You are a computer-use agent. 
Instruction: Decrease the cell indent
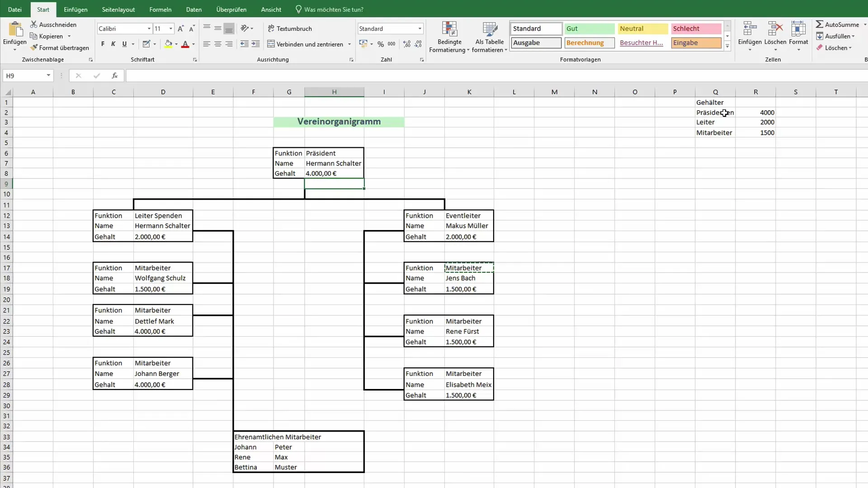(245, 44)
